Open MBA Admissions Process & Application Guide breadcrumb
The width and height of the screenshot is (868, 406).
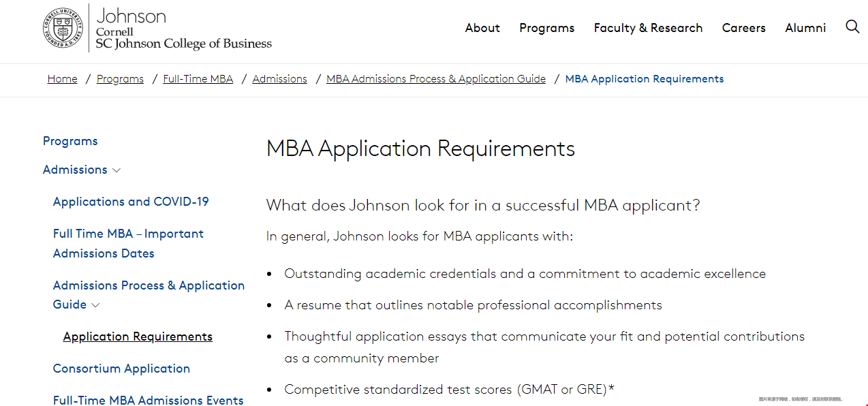pos(436,79)
